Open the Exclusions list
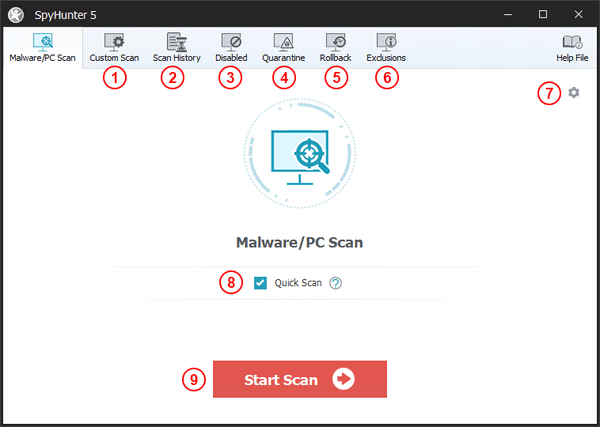 tap(386, 47)
